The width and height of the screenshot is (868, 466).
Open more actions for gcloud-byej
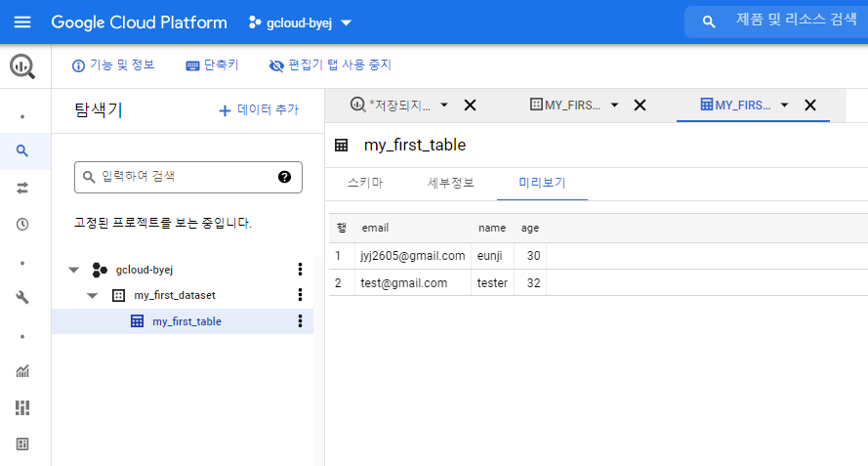(x=300, y=270)
